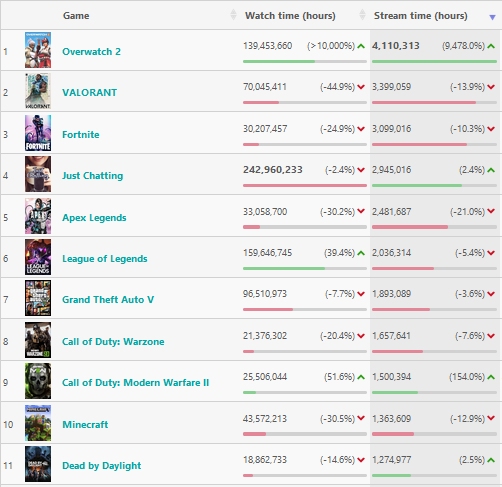The width and height of the screenshot is (502, 487).
Task: Open the Fortnite game link
Action: click(81, 135)
